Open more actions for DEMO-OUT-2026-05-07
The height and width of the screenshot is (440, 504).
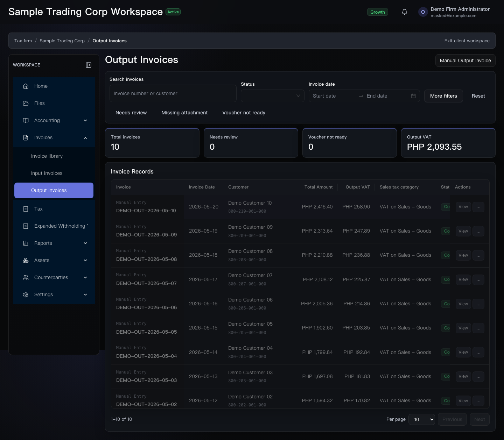[478, 279]
